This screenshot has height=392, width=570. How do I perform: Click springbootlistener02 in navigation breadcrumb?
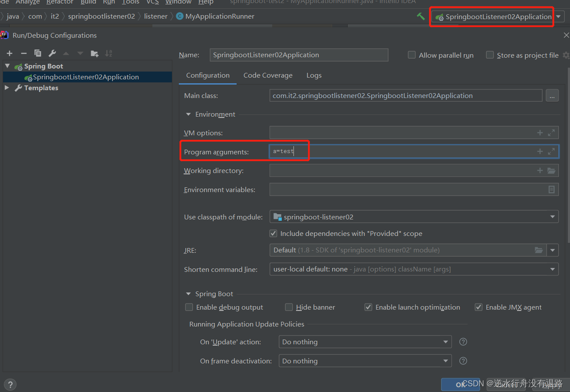[102, 16]
